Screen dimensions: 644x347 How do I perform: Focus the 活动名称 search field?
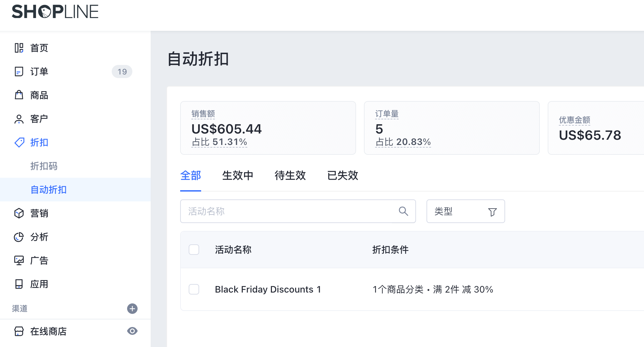(288, 211)
